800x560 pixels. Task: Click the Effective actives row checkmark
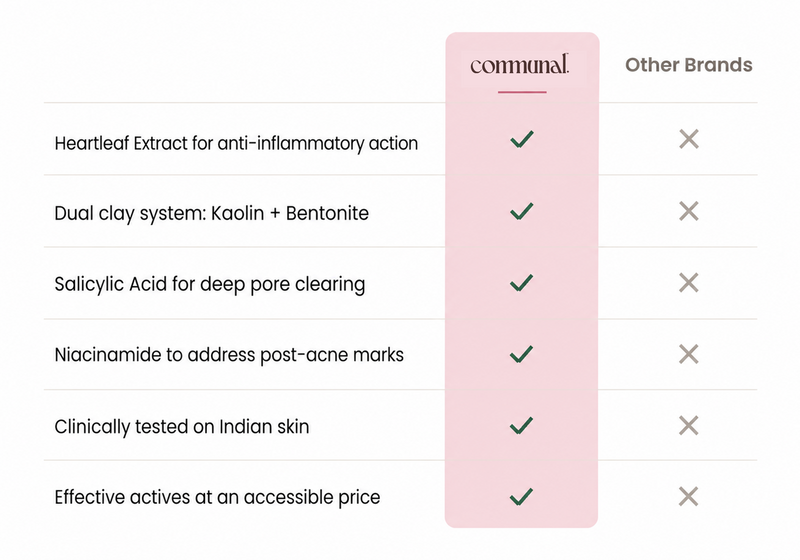click(x=522, y=497)
